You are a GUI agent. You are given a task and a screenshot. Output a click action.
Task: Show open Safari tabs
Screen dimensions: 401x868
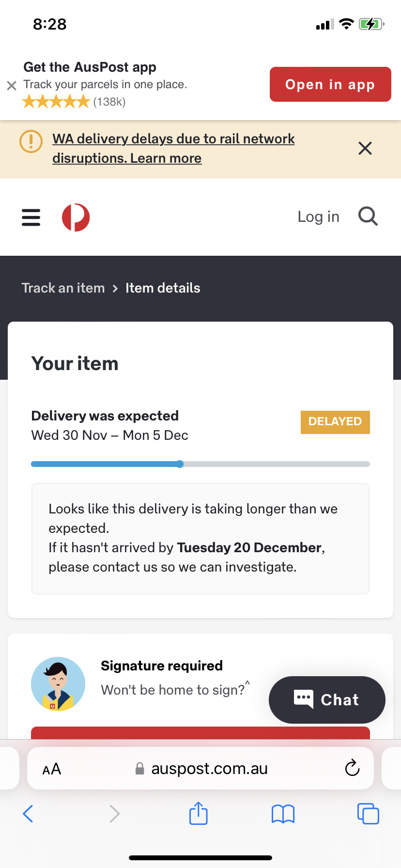click(x=368, y=814)
